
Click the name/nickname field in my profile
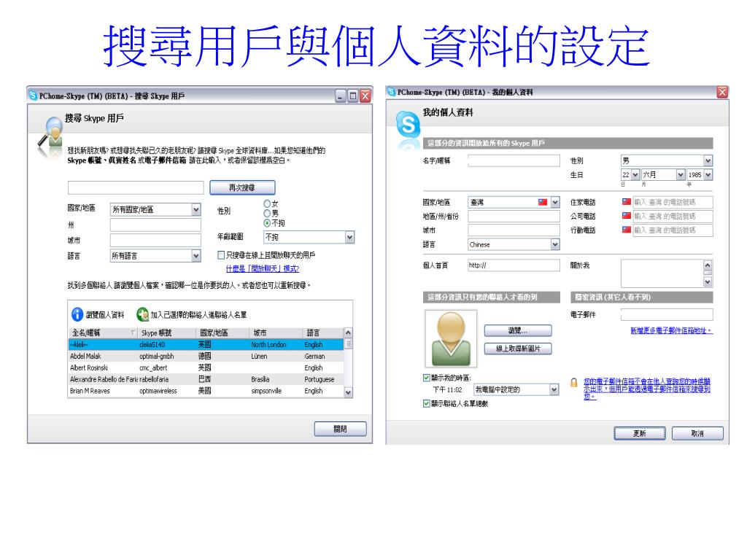[514, 160]
